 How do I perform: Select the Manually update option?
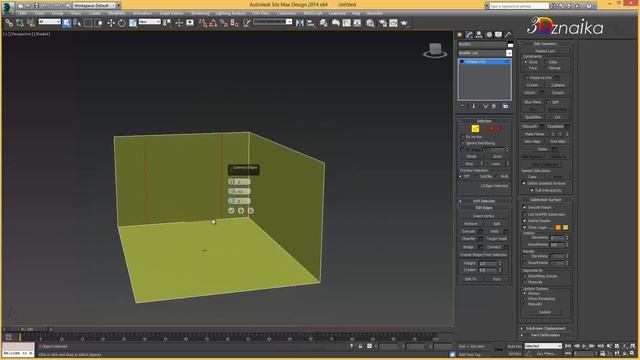525,304
